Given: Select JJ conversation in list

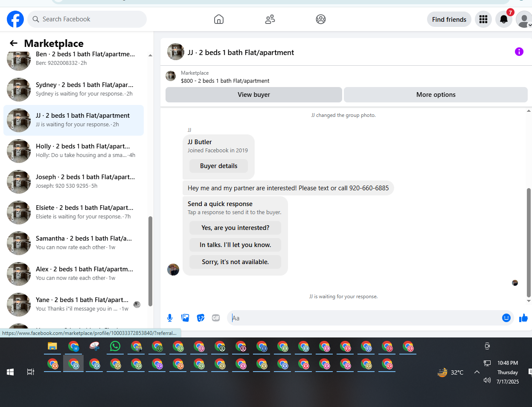Looking at the screenshot, I should [73, 120].
